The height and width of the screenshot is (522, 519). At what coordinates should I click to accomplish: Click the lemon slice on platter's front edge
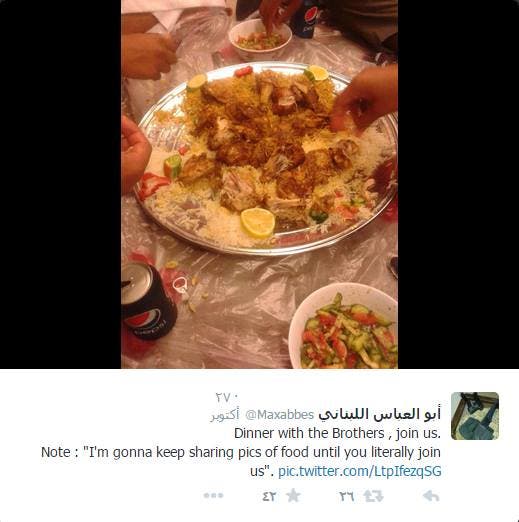click(258, 222)
